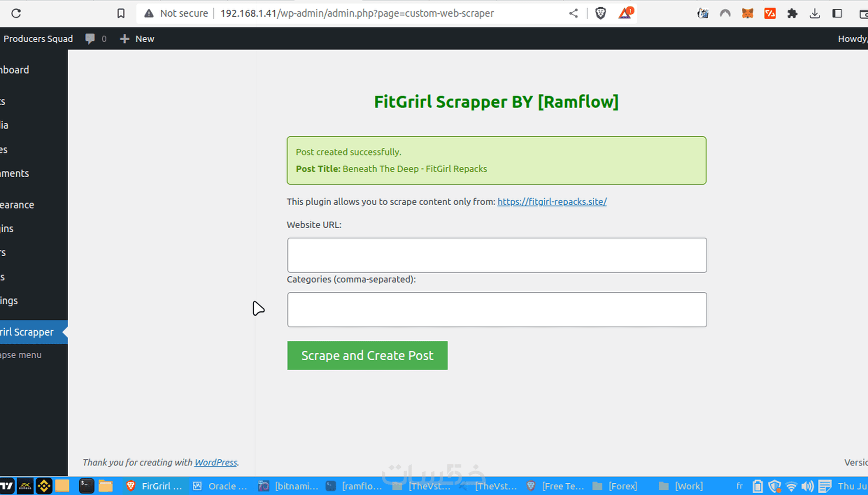Click the orange-red square extension icon
Viewport: 868px width, 495px height.
pyautogui.click(x=770, y=13)
